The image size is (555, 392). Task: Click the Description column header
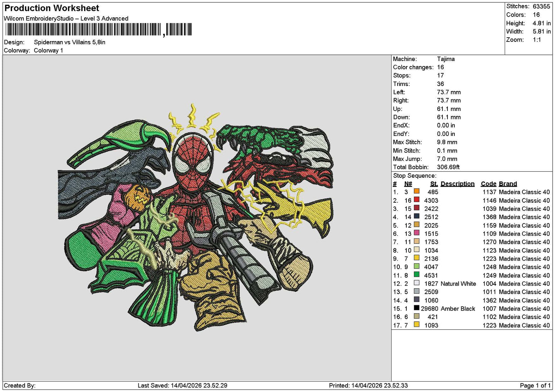(457, 184)
